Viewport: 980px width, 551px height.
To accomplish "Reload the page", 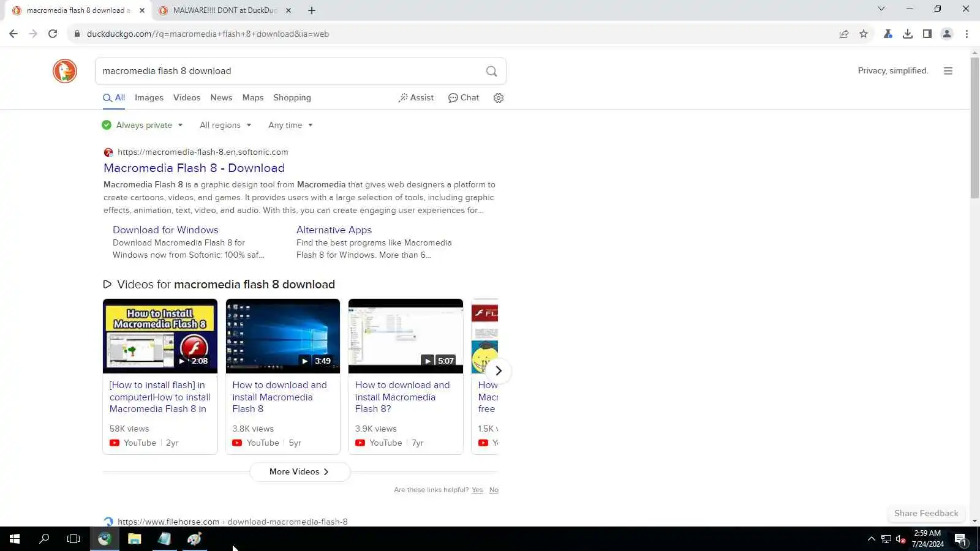I will tap(53, 34).
